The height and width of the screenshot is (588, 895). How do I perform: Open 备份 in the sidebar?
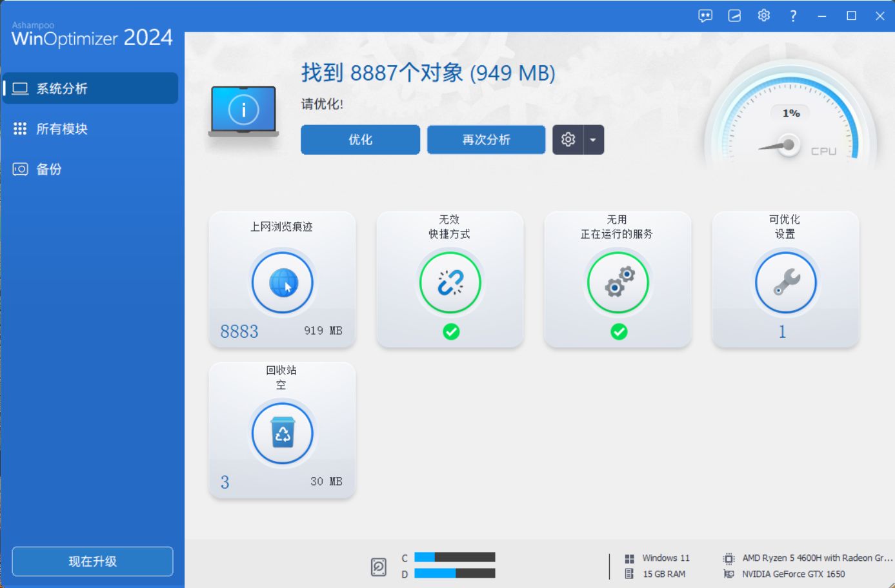90,170
